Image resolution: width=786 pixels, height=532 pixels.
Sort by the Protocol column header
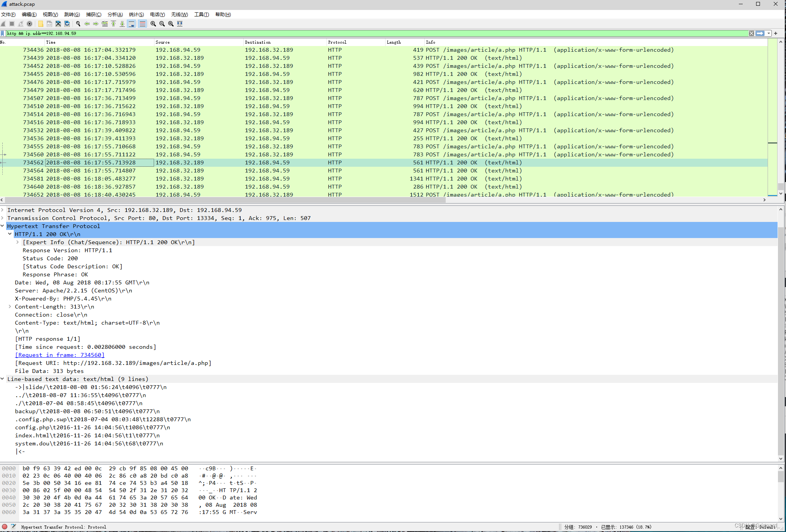(x=356, y=42)
